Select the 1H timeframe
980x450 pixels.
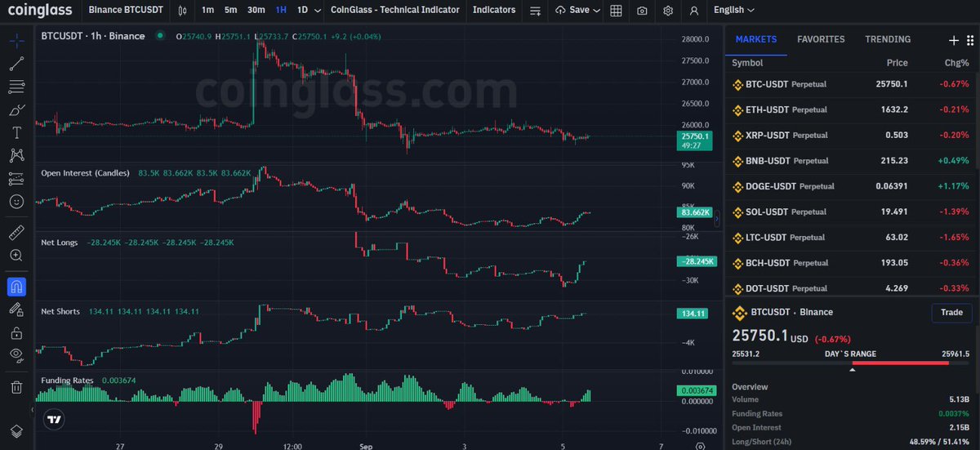281,11
